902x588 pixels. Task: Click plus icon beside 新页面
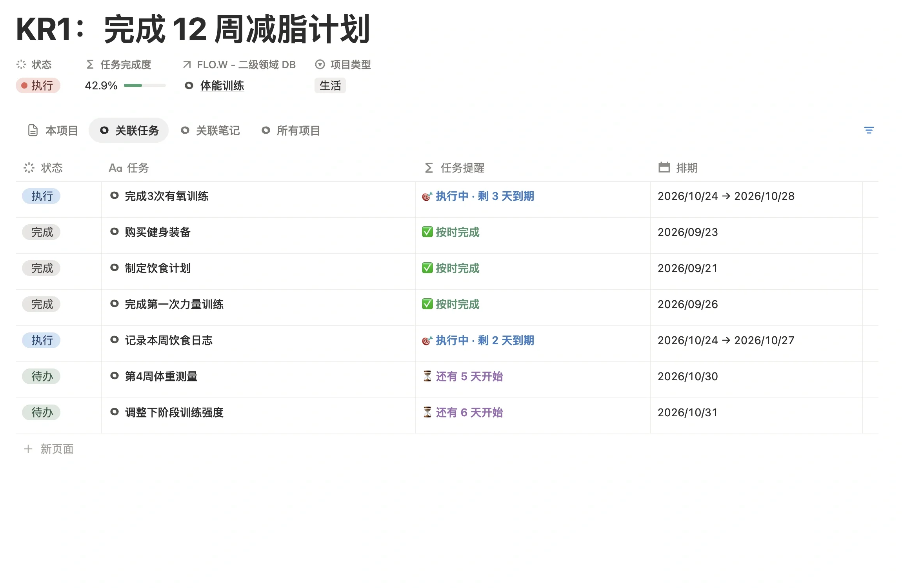tap(28, 449)
